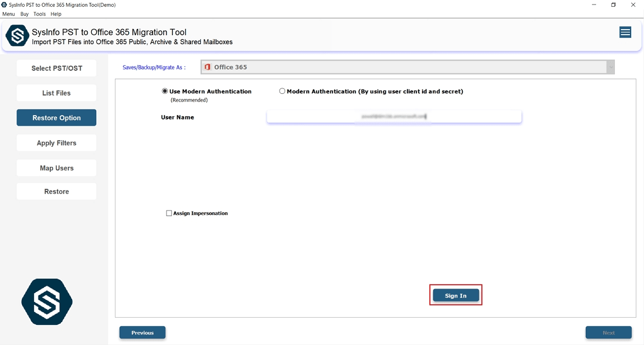Open the Map Users step
Viewport: 644px width, 345px height.
pos(56,168)
